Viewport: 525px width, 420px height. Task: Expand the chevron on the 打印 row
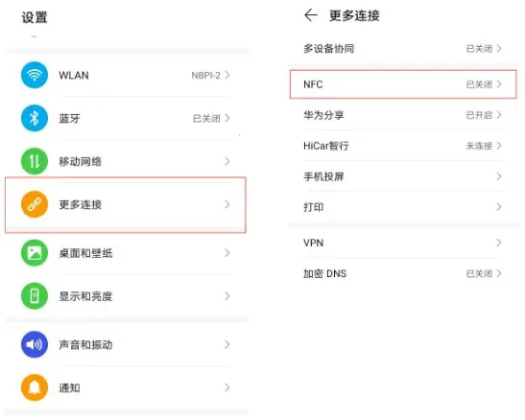point(499,207)
